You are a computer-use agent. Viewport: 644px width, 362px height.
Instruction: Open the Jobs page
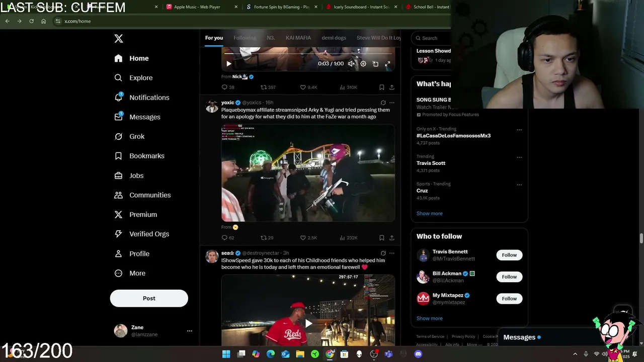click(x=129, y=176)
